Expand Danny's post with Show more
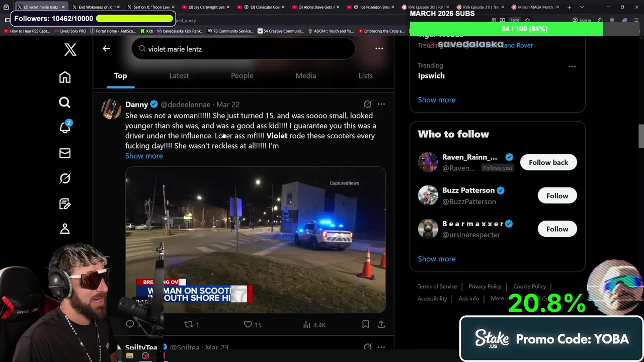The height and width of the screenshot is (362, 644). pyautogui.click(x=144, y=156)
